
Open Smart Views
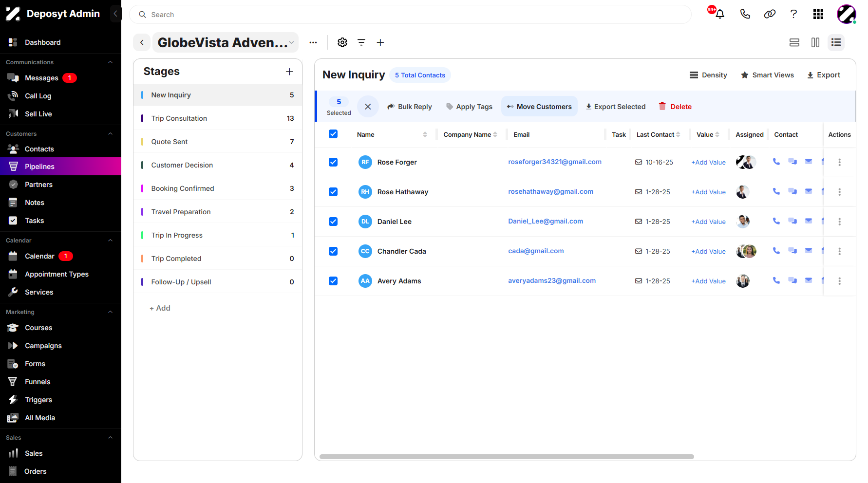[x=767, y=75]
